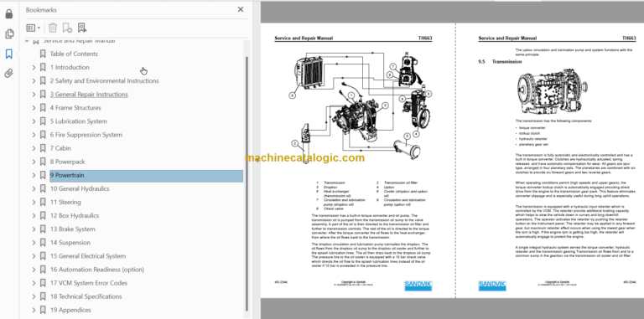Click the bookmarks list vertical scrollbar

(x=247, y=183)
